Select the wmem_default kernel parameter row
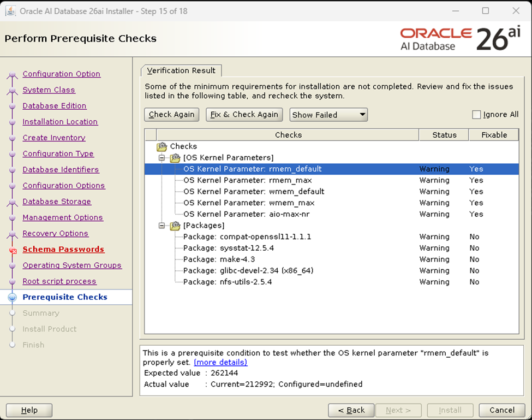The height and width of the screenshot is (420, 532). [332, 192]
